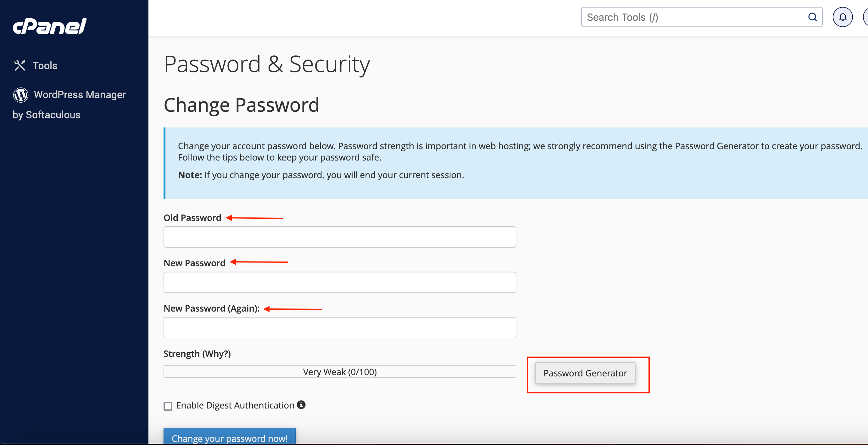Screen dimensions: 868x445
Task: Focus the New Password field
Action: point(340,282)
